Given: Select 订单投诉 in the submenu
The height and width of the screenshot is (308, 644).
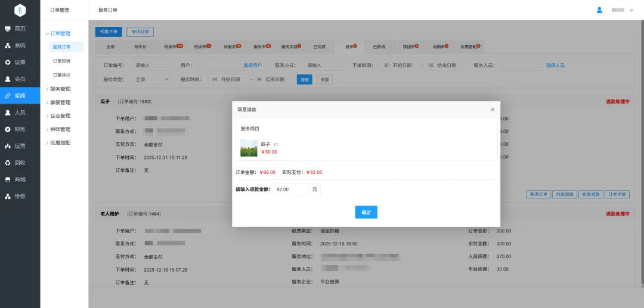Looking at the screenshot, I should [61, 61].
